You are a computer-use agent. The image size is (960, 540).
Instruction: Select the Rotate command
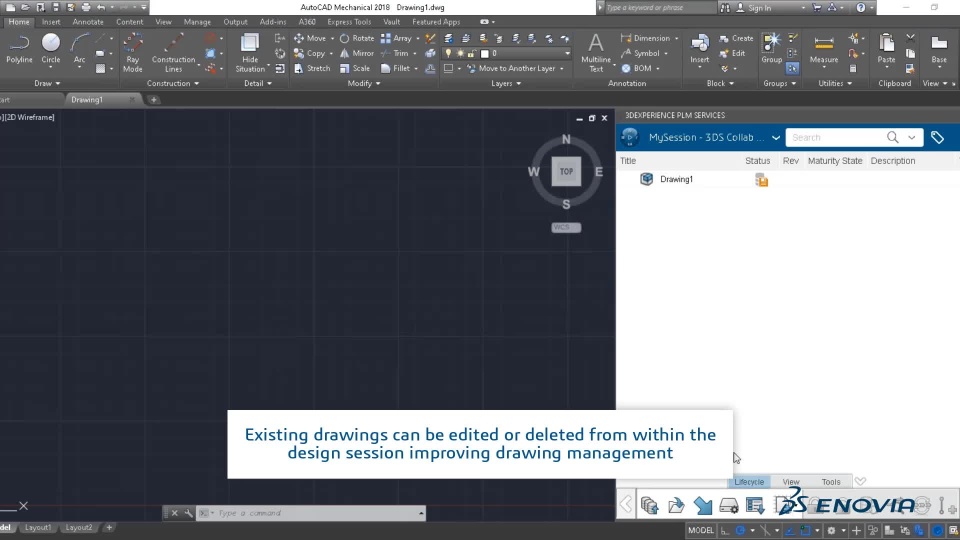point(357,38)
